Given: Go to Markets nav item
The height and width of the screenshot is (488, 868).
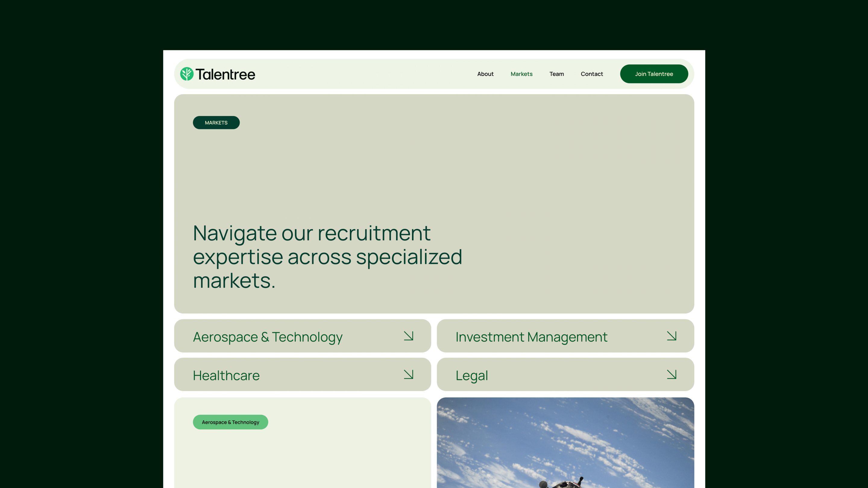Looking at the screenshot, I should (521, 74).
